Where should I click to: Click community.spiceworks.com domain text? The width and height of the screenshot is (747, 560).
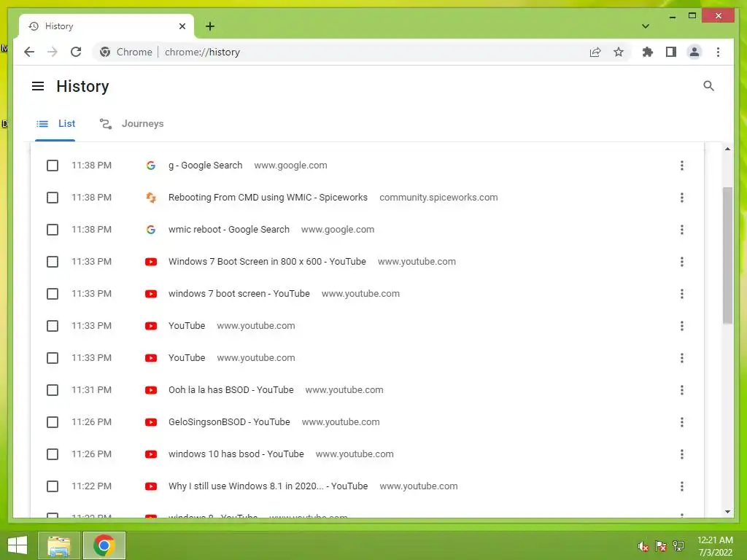pyautogui.click(x=438, y=197)
